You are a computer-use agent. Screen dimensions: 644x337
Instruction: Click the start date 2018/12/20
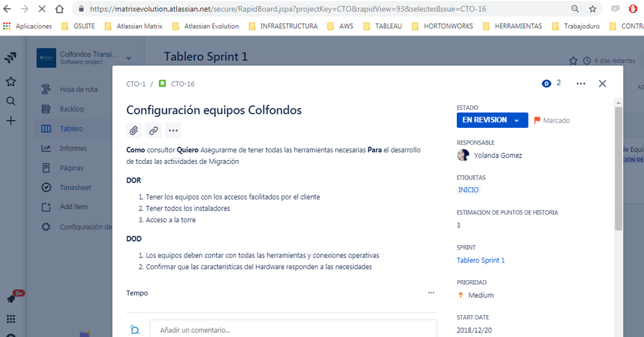(x=474, y=330)
